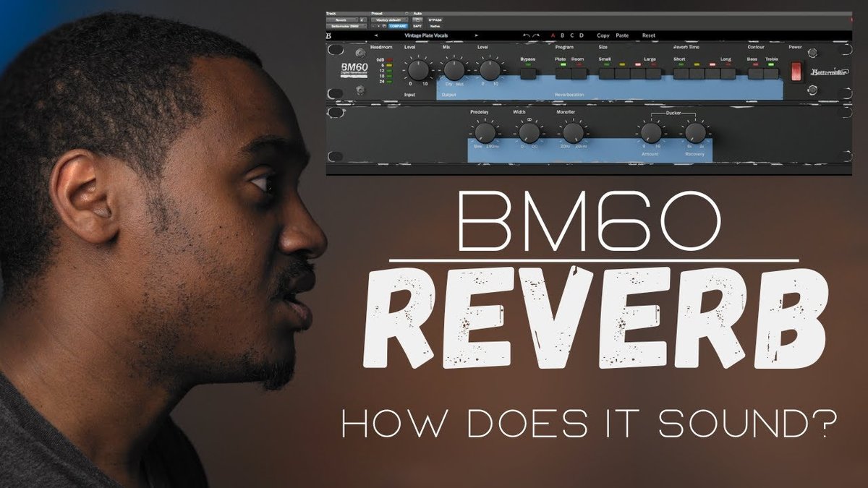Click the redo arrow in plugin toolbar
Image resolution: width=868 pixels, height=488 pixels.
(x=536, y=35)
